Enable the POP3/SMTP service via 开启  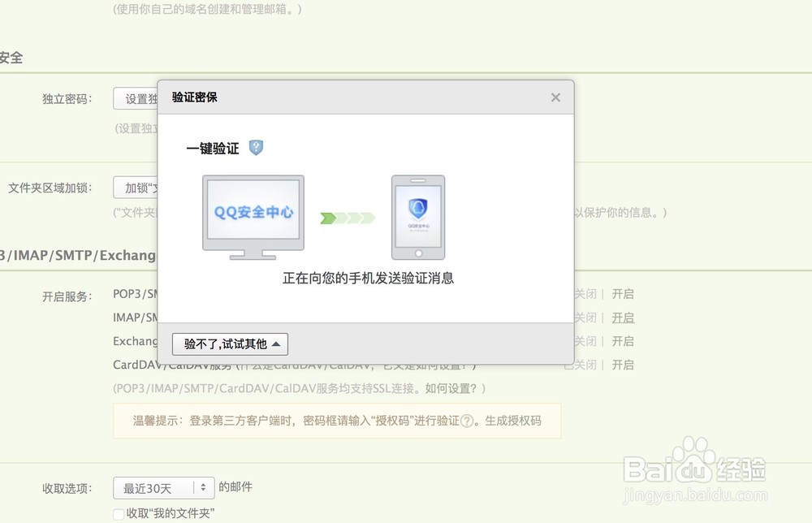pos(623,294)
